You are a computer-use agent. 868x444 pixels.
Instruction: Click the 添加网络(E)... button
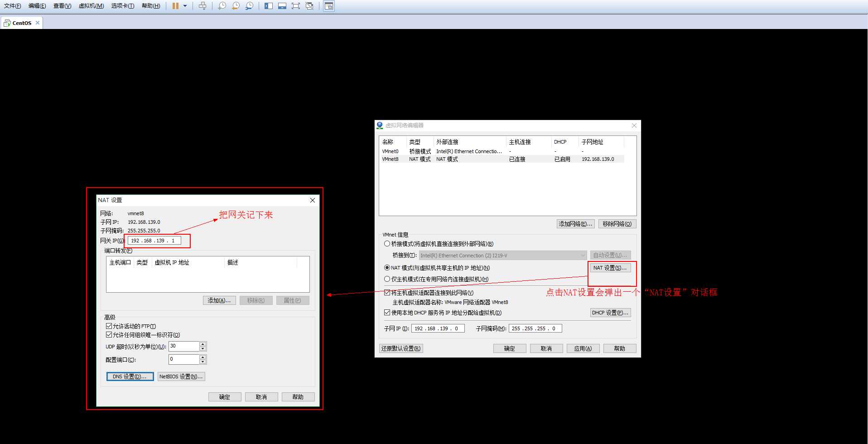point(575,224)
